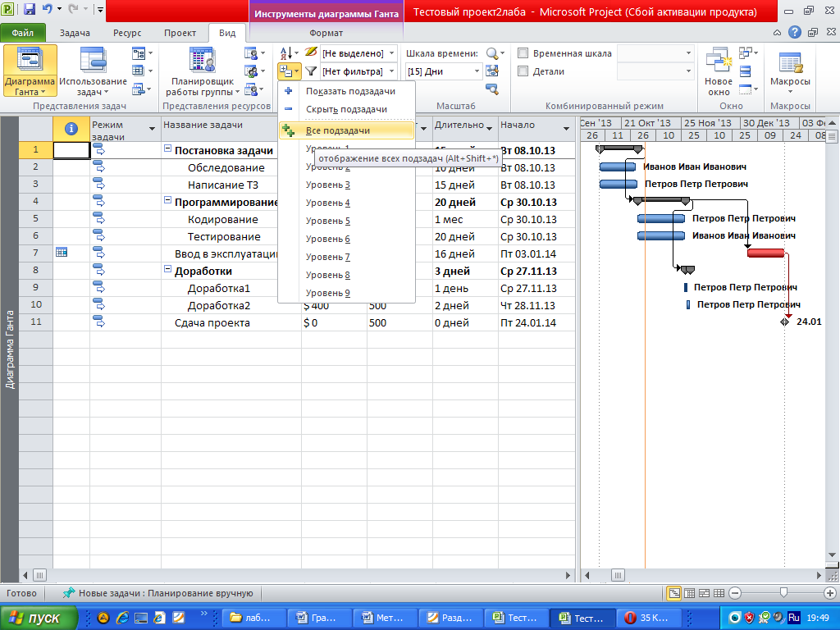Image resolution: width=840 pixels, height=630 pixels.
Task: Open taskbar window 35 К… Opera
Action: coord(648,618)
